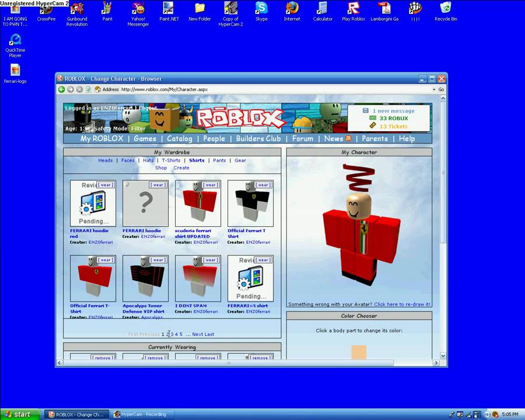Launch Skype from the desktop
Screen dimensions: 525x420
click(x=261, y=10)
